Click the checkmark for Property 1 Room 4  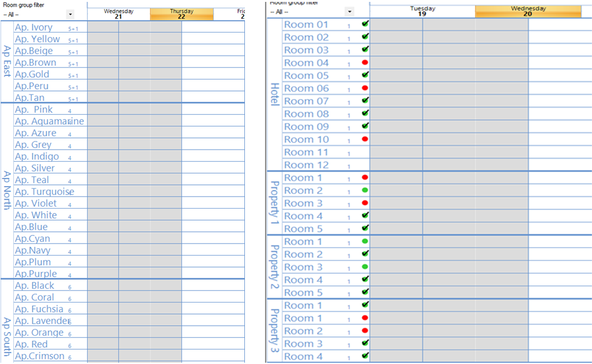click(365, 216)
